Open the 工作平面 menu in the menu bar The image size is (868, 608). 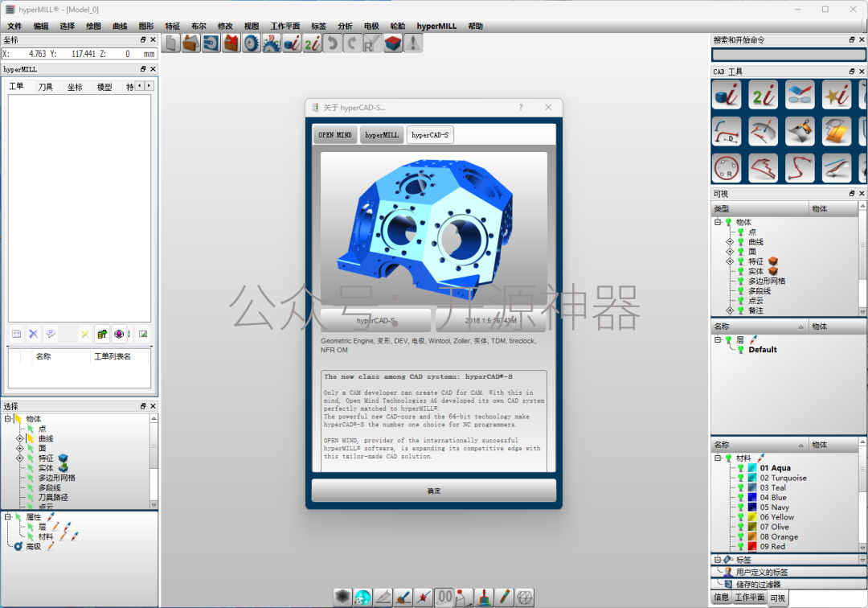tap(285, 26)
